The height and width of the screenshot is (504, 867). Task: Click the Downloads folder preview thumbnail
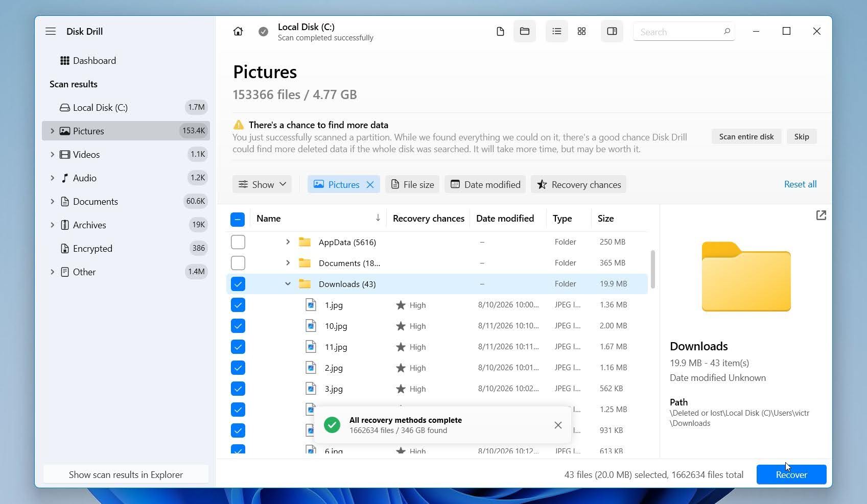(746, 276)
